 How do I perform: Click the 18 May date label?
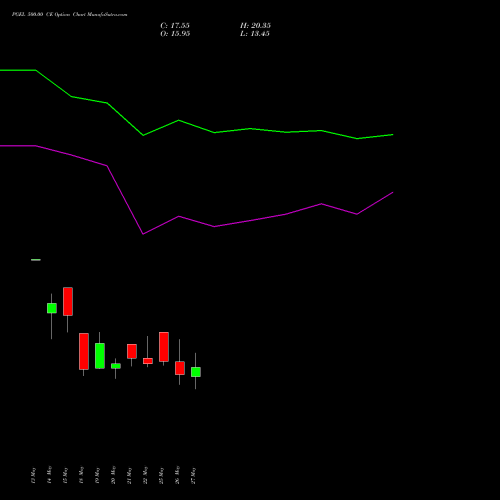(x=81, y=475)
